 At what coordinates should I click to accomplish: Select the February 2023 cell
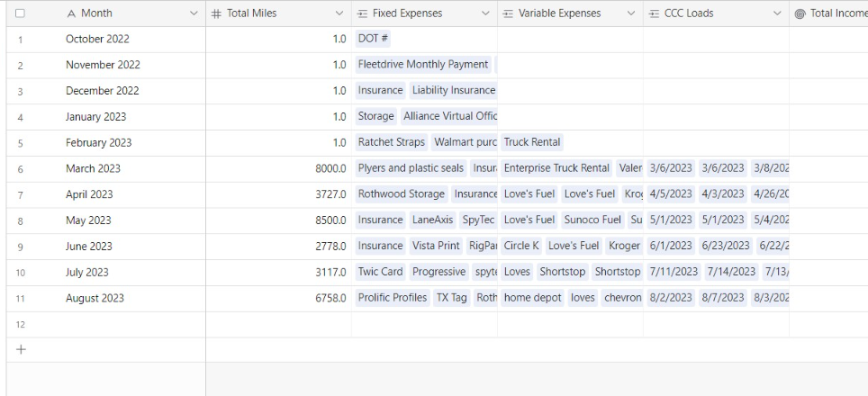(x=98, y=143)
